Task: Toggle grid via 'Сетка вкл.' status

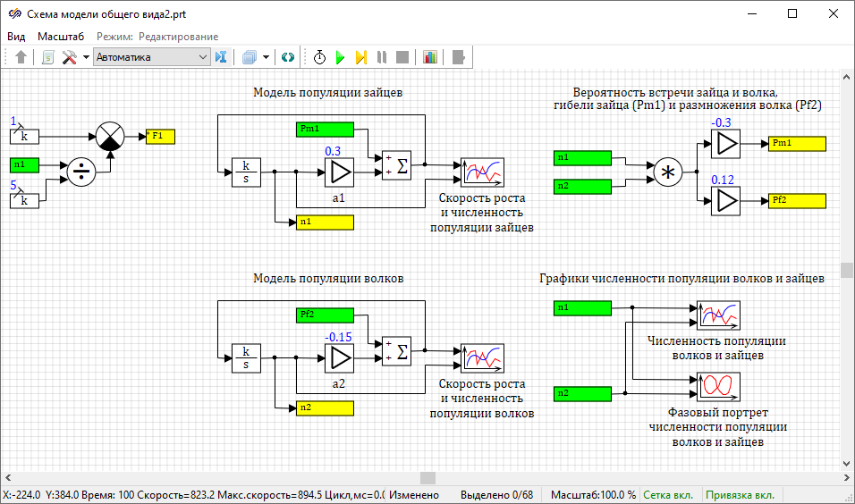Action: click(670, 494)
